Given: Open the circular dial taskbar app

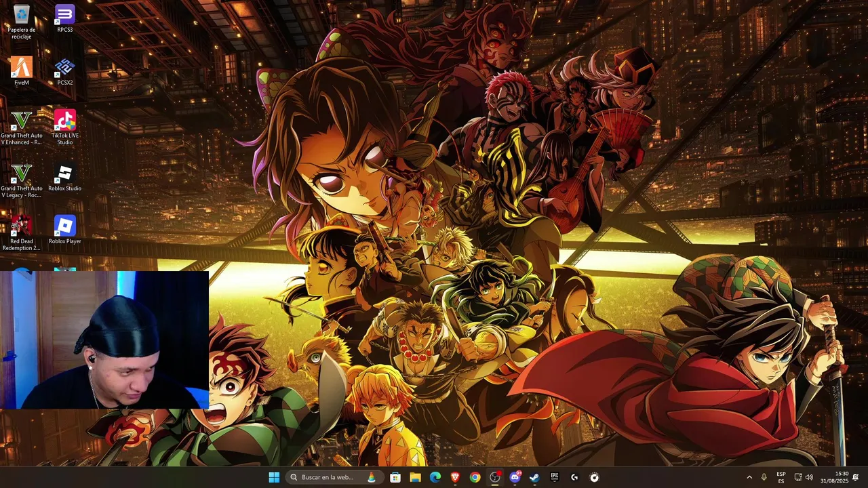Looking at the screenshot, I should pyautogui.click(x=594, y=477).
